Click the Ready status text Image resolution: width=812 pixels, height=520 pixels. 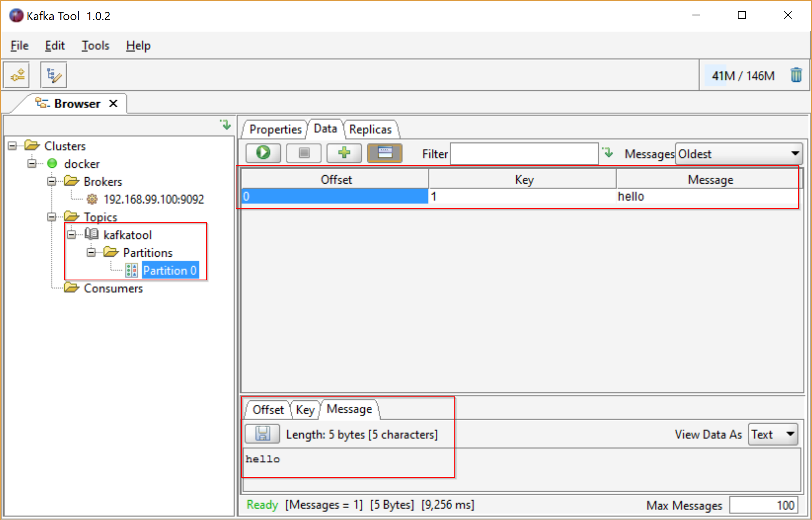[262, 505]
